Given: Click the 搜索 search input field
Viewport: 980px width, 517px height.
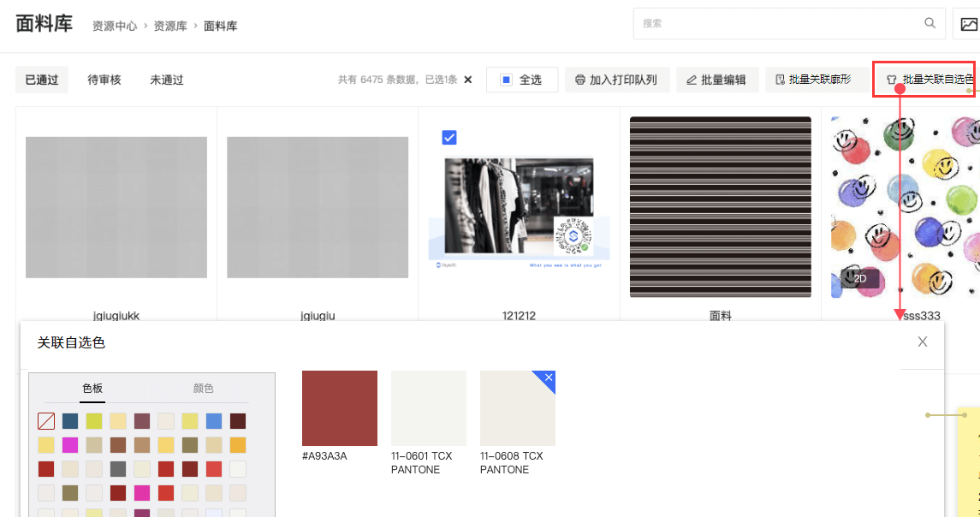Looking at the screenshot, I should tap(779, 24).
